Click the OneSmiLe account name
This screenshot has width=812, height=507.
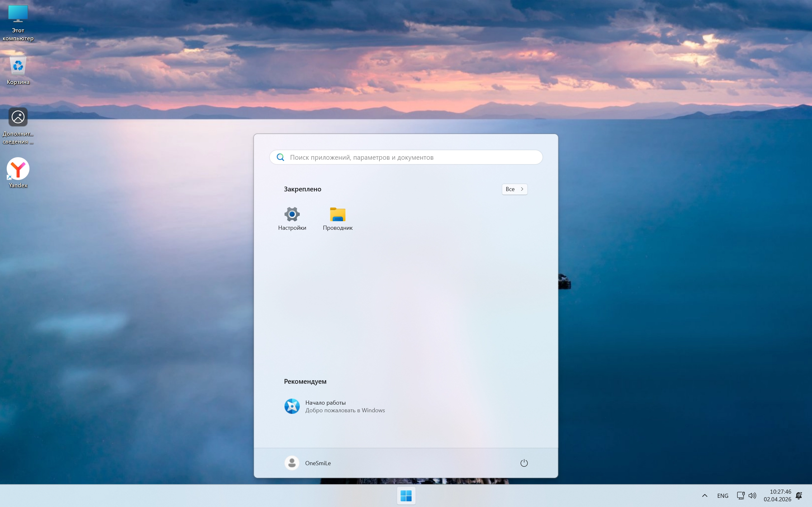point(318,463)
